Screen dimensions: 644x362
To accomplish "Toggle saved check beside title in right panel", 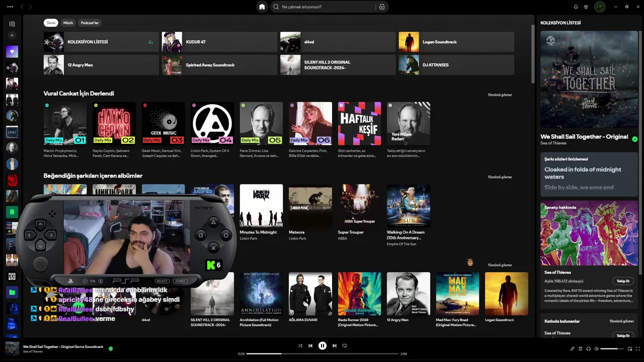I will click(x=634, y=139).
